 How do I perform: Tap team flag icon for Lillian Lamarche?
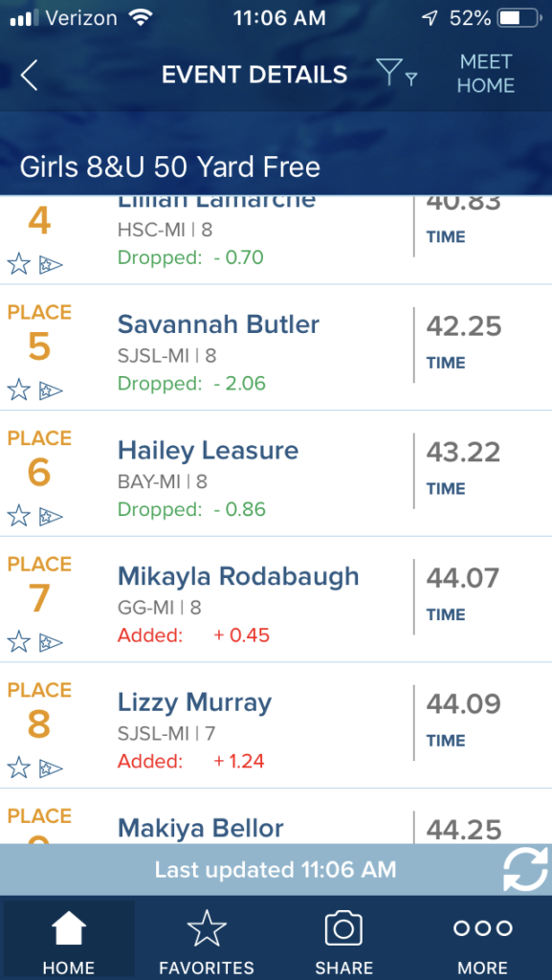click(51, 265)
